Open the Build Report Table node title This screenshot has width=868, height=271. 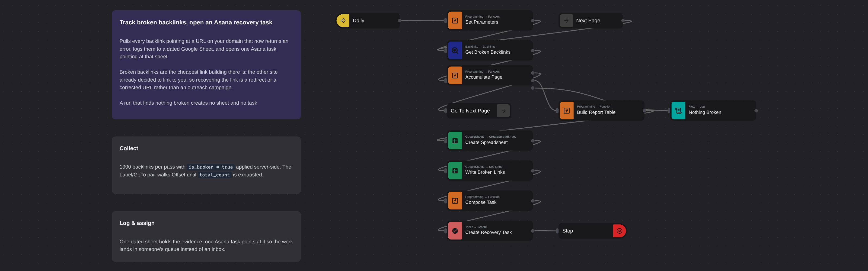pos(596,112)
